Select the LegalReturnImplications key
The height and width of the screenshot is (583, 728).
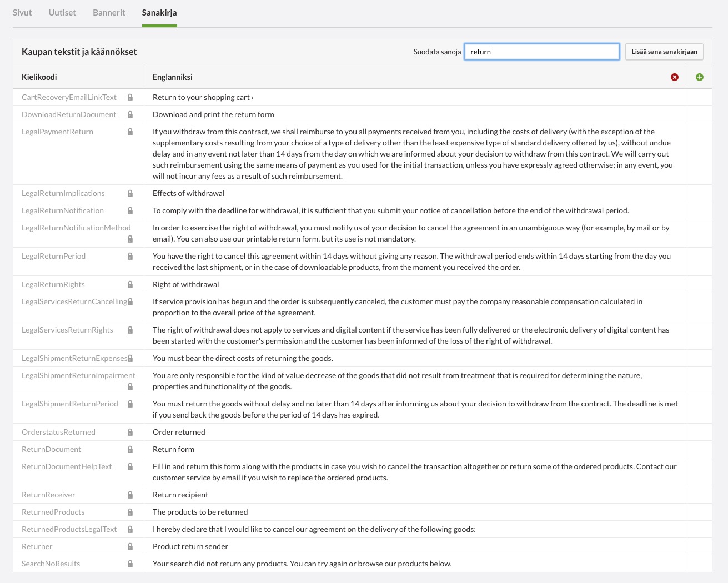click(x=63, y=193)
